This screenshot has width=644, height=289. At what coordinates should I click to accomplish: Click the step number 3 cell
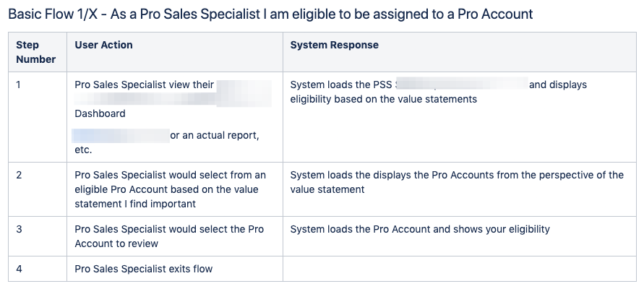click(x=19, y=229)
